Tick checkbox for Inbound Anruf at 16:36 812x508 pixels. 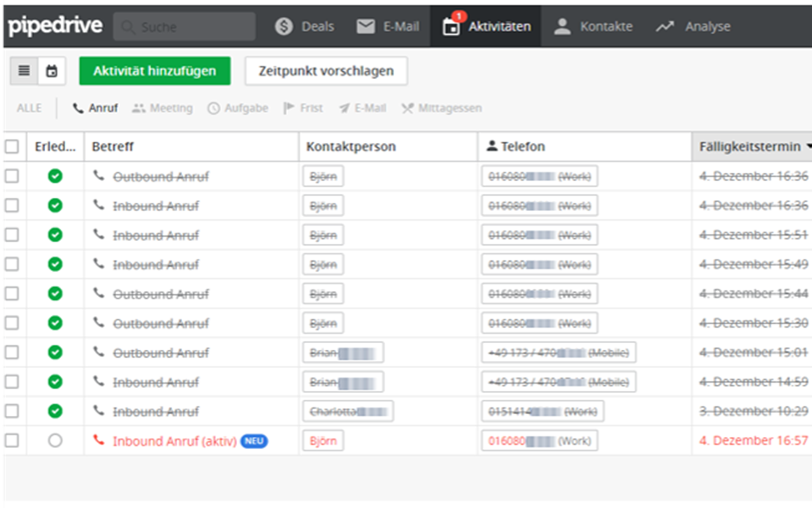pos(12,205)
